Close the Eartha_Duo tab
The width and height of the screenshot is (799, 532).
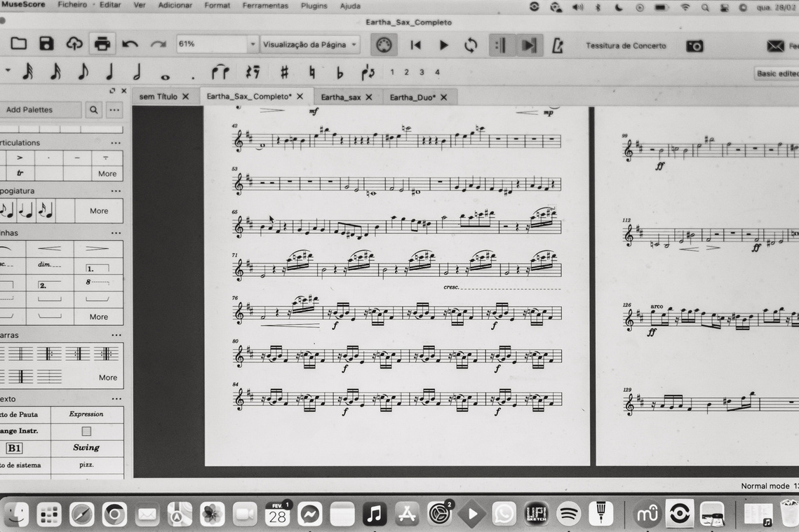(444, 97)
